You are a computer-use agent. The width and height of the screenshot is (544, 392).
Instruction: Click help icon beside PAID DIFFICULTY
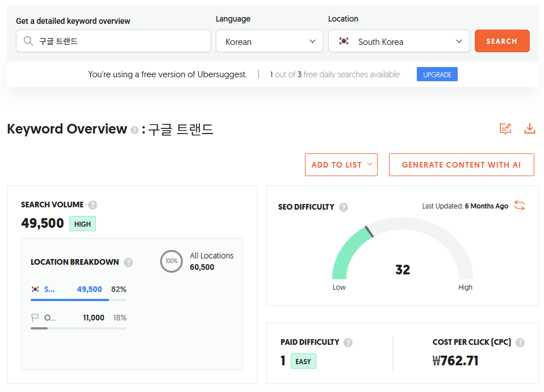click(348, 343)
